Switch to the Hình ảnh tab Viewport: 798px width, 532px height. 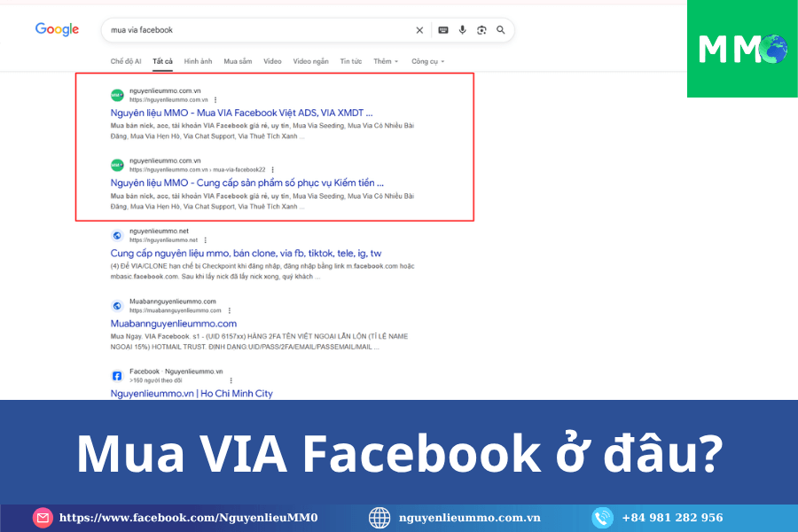tap(198, 61)
